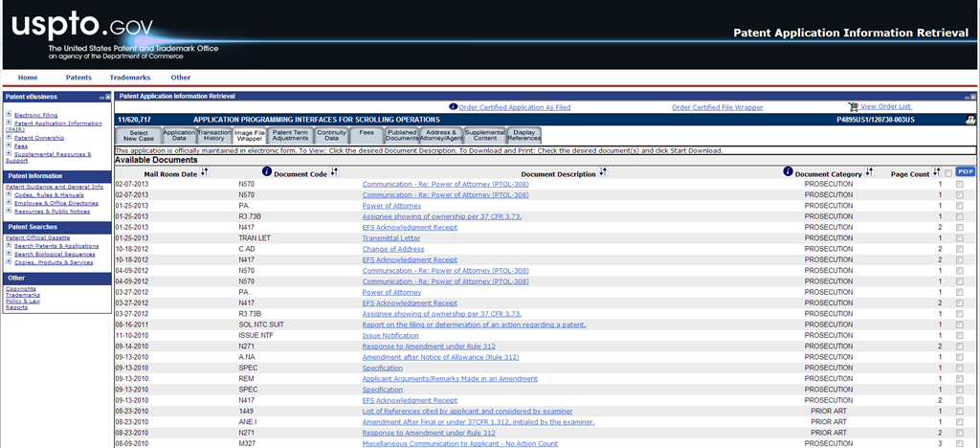Open the Display References tab
The width and height of the screenshot is (980, 448).
pos(523,136)
